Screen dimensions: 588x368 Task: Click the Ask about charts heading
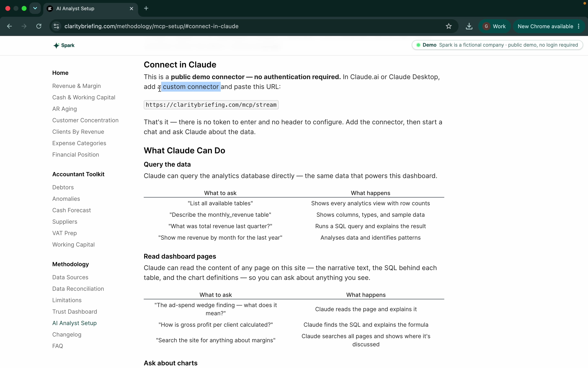click(170, 363)
